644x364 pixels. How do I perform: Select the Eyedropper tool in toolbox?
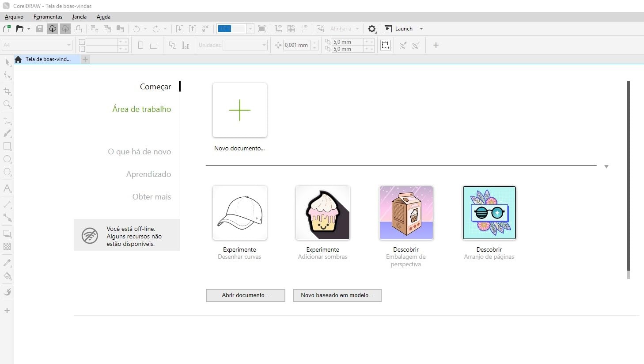pyautogui.click(x=7, y=263)
